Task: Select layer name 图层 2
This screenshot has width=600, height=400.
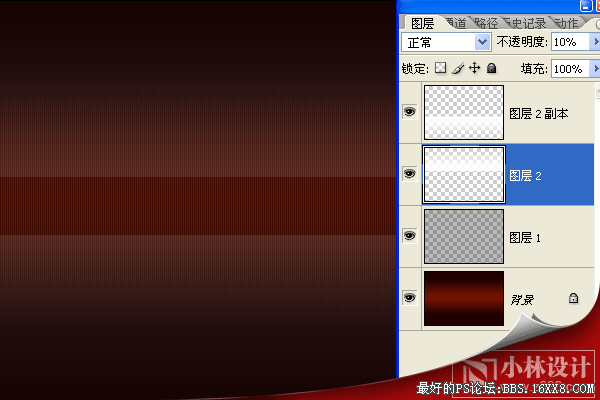Action: [x=525, y=176]
